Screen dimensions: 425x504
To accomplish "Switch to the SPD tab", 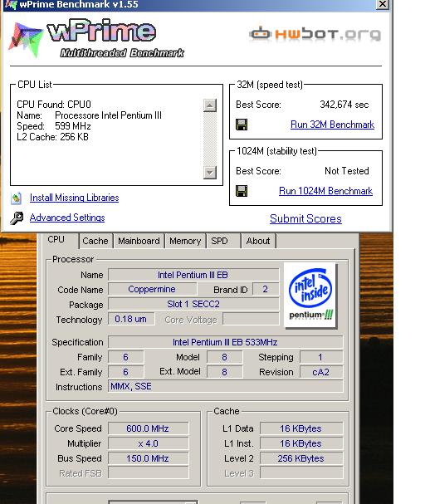I will [x=223, y=241].
